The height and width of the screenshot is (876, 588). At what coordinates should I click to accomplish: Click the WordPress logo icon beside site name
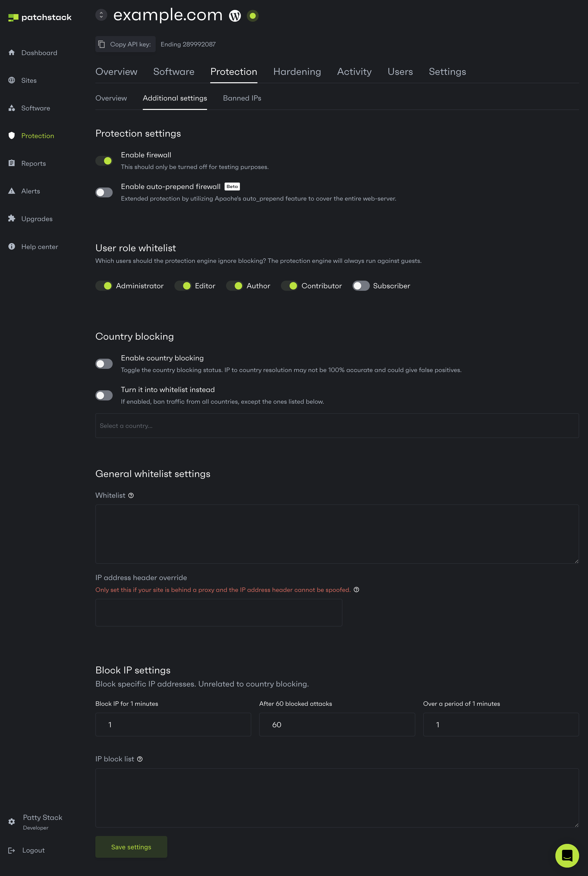point(235,16)
